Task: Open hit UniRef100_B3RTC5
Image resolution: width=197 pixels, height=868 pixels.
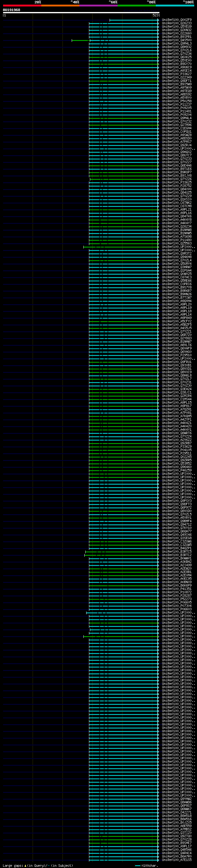Action: click(x=177, y=552)
